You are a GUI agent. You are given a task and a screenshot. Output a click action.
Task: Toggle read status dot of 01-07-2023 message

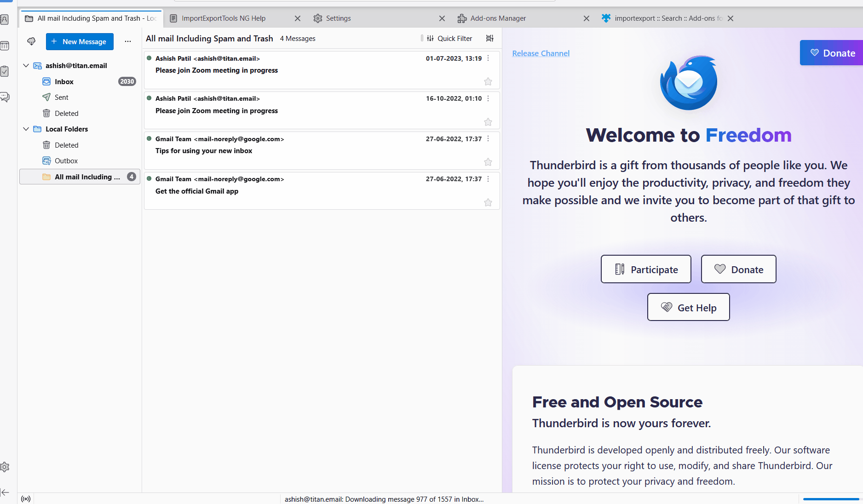coord(149,58)
